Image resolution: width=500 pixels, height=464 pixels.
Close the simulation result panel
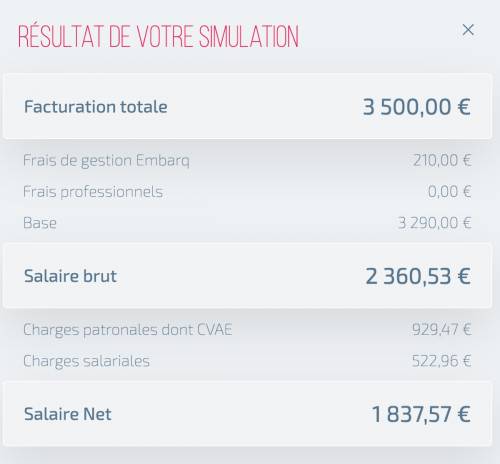(468, 30)
